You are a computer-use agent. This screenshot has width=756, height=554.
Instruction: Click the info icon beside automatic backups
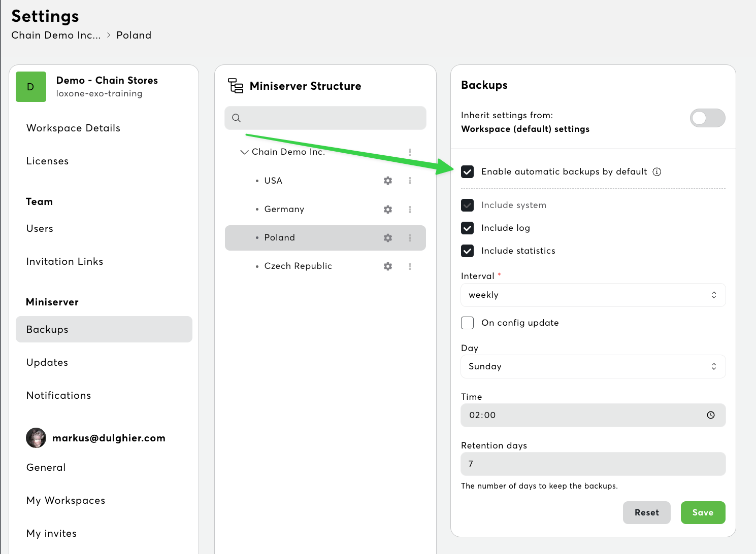click(x=657, y=172)
